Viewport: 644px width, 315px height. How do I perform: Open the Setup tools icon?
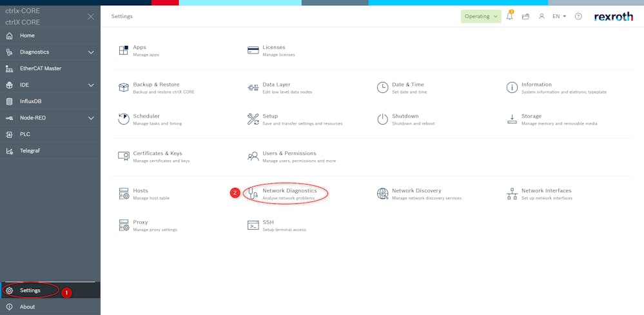253,119
